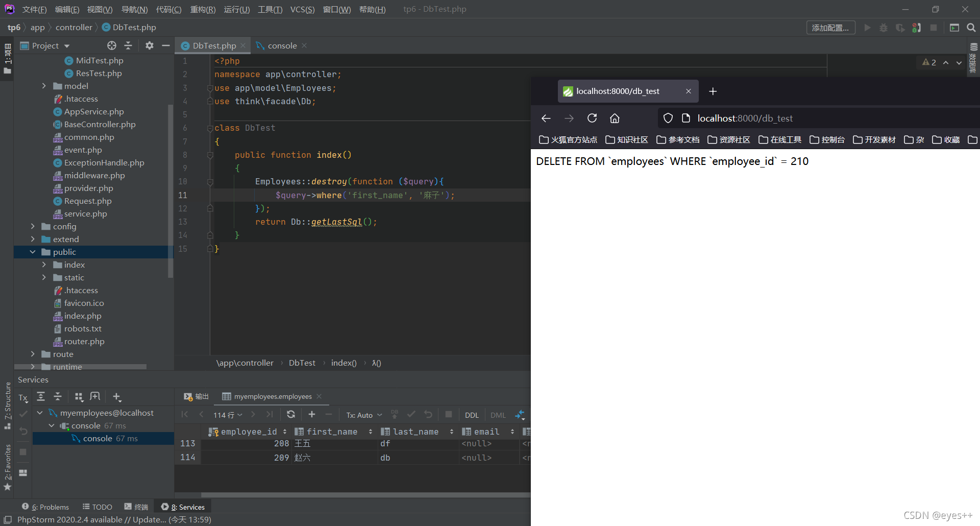980x526 pixels.
Task: Click PhpStorm 2020.2.4 available update notification
Action: click(x=114, y=519)
